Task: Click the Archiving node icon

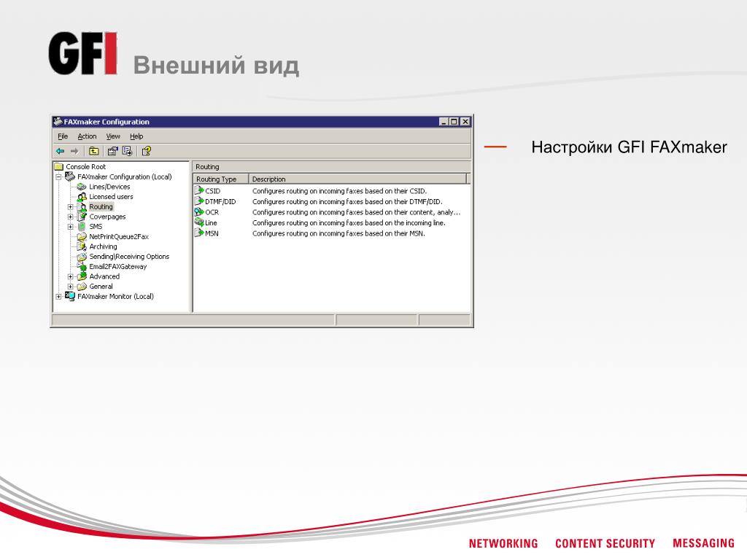Action: point(82,246)
